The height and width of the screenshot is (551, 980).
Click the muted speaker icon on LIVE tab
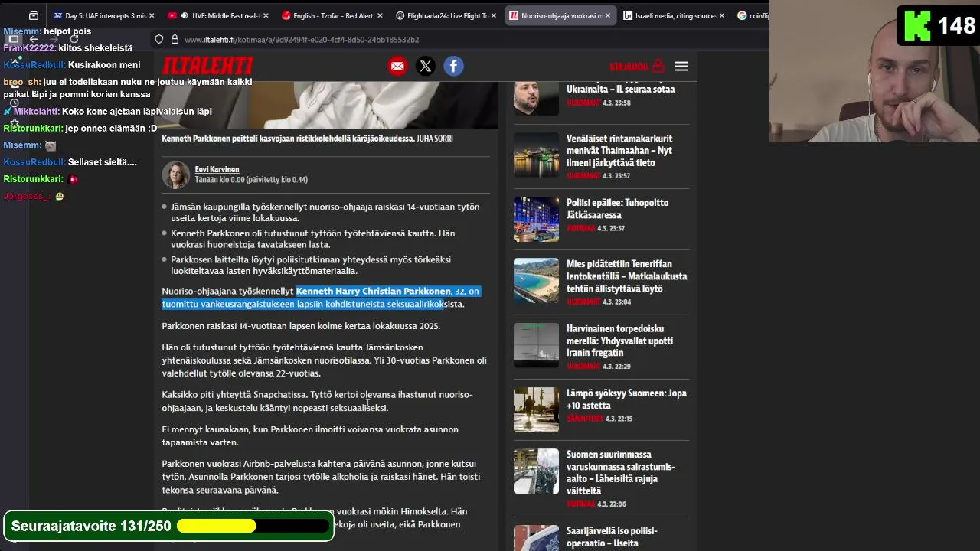(x=183, y=15)
